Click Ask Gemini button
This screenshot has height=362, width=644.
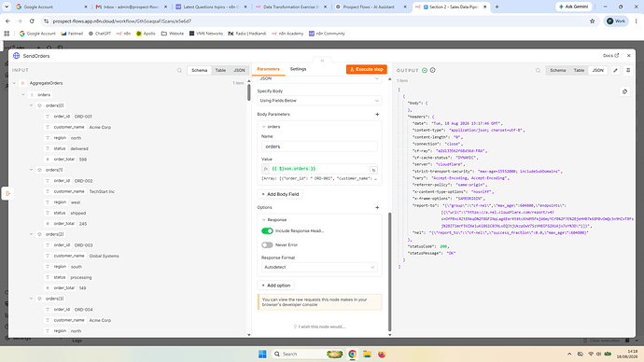point(574,7)
